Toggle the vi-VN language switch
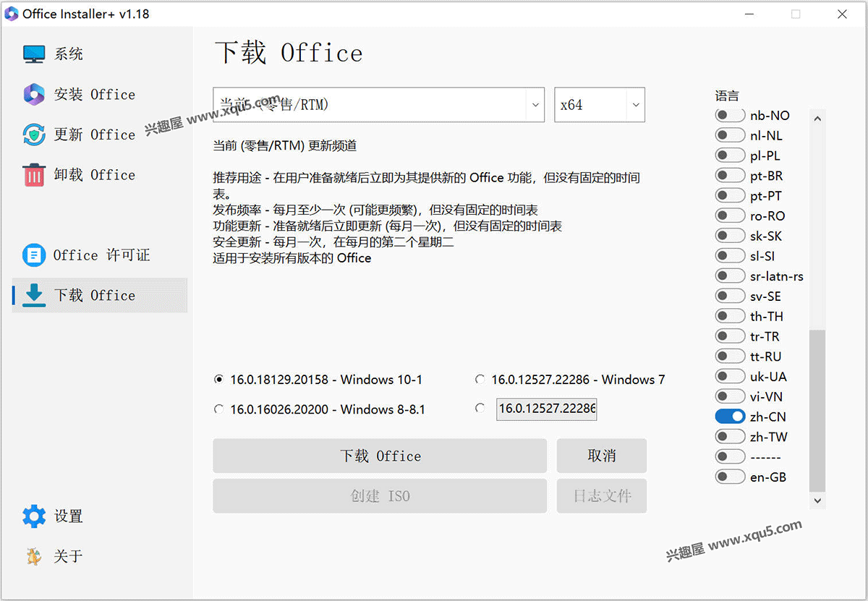Viewport: 868px width, 601px height. pos(730,396)
